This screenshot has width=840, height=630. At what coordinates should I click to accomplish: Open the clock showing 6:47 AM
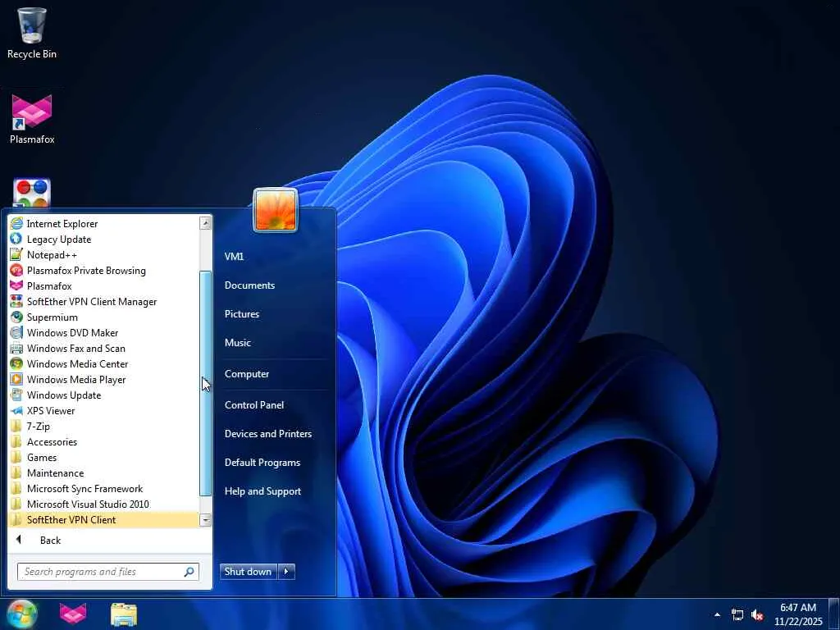pyautogui.click(x=797, y=614)
